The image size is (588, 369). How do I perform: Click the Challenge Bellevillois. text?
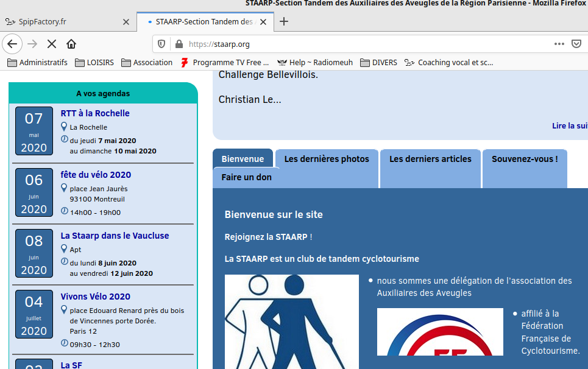268,74
